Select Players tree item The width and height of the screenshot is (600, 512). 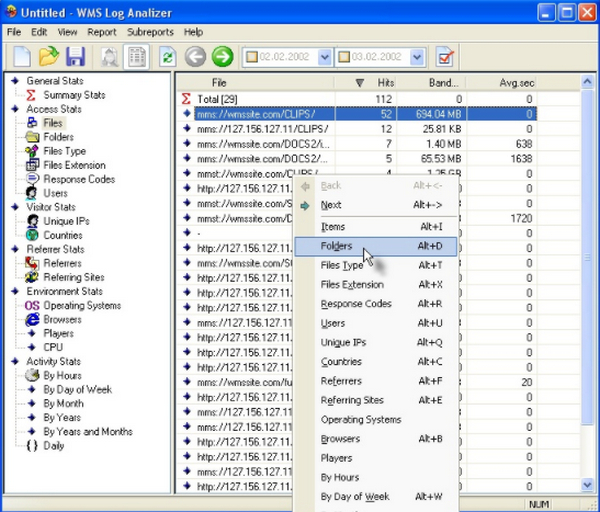58,333
